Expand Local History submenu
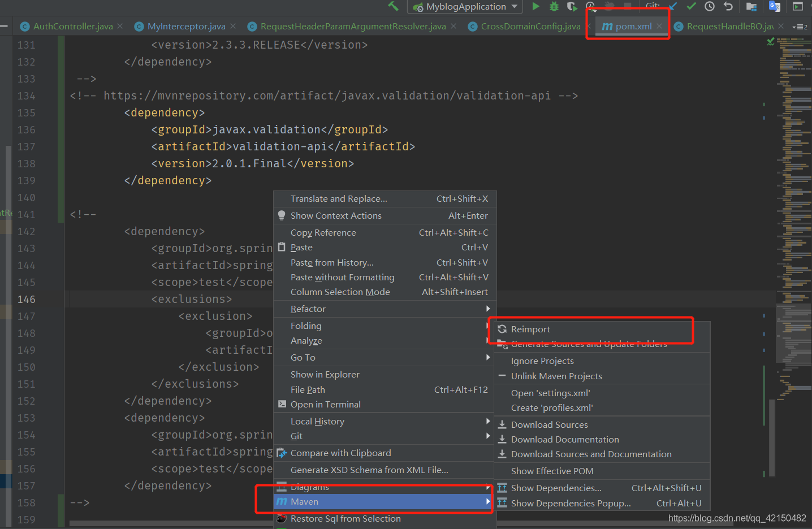 click(385, 422)
